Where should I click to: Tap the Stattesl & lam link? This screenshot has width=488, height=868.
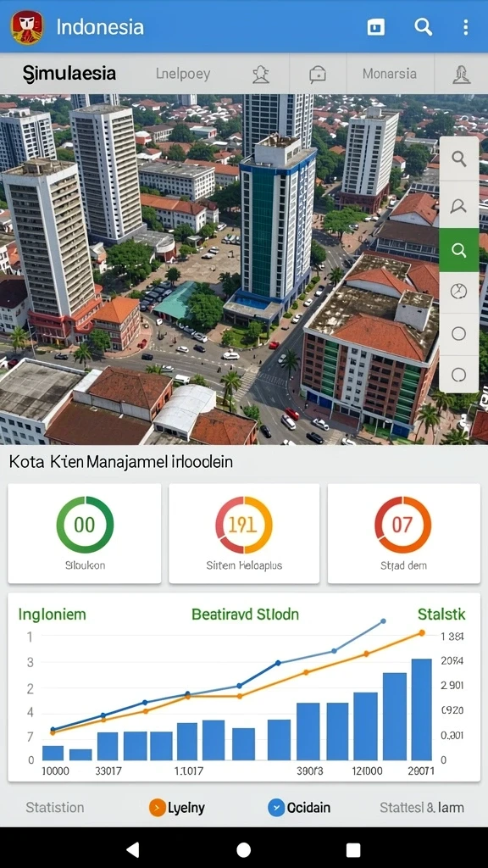click(422, 808)
